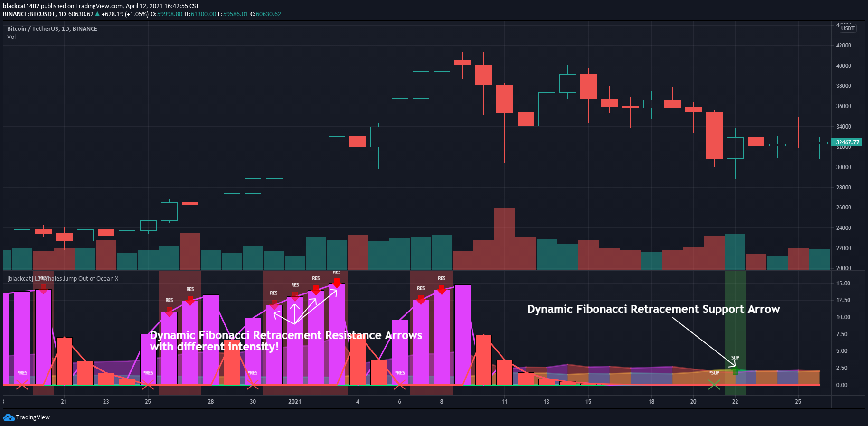
Task: Click the 28000 price axis label
Action: [844, 188]
